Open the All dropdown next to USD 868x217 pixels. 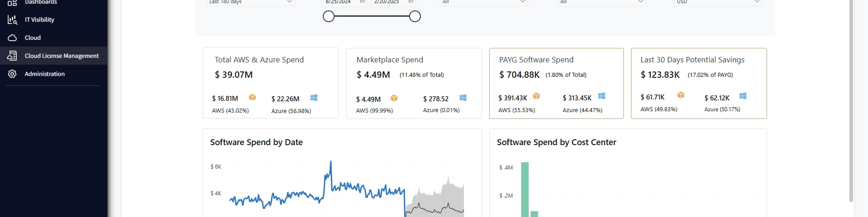click(602, 2)
